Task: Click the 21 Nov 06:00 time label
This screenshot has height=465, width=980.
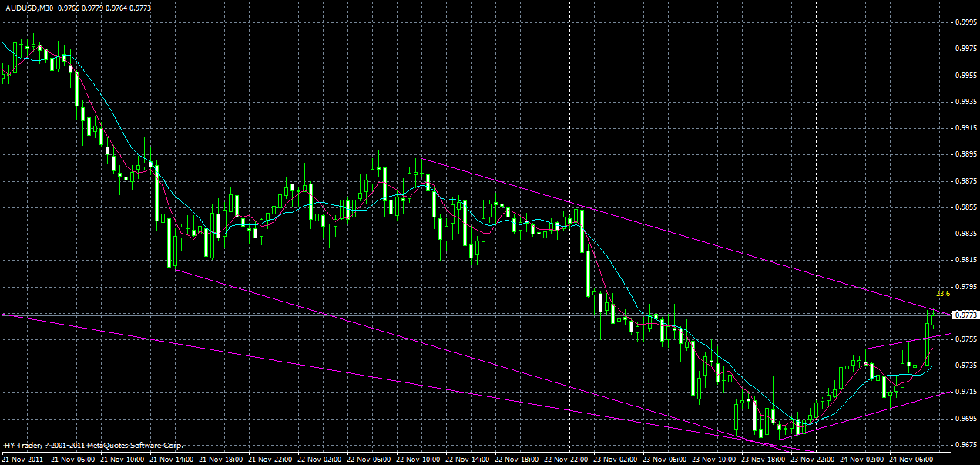Action: [x=73, y=458]
